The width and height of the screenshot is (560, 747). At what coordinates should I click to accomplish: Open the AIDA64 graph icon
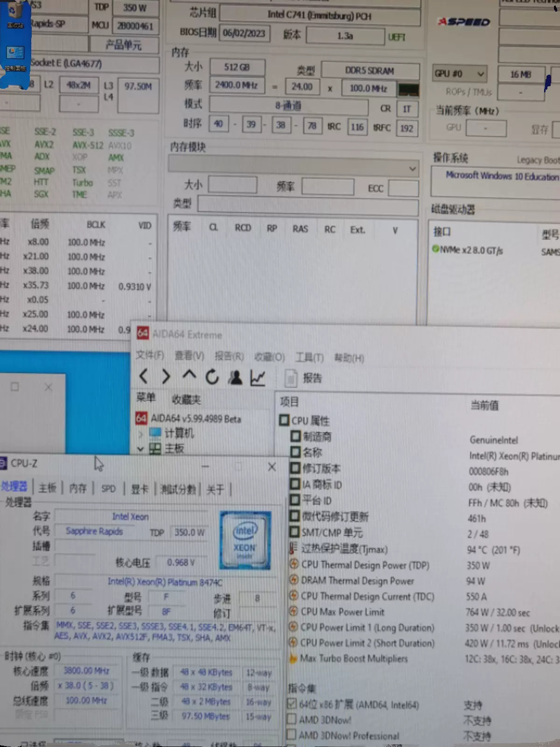[258, 378]
